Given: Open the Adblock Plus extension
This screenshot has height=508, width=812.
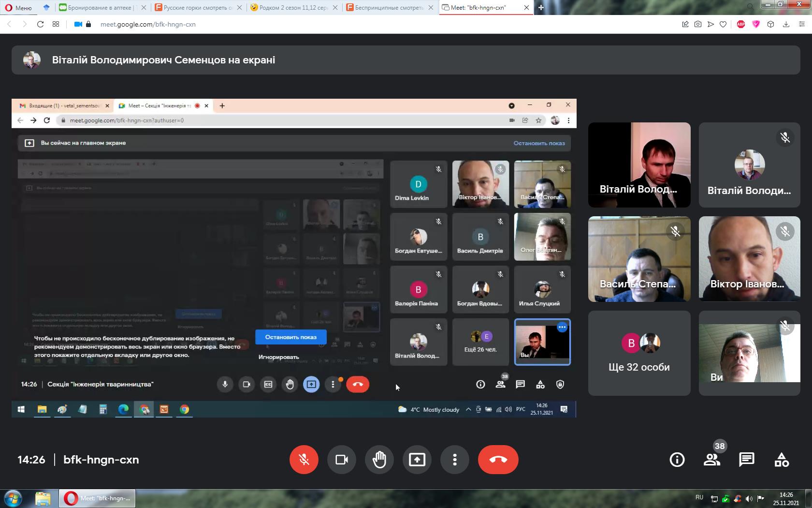Looking at the screenshot, I should tap(741, 24).
